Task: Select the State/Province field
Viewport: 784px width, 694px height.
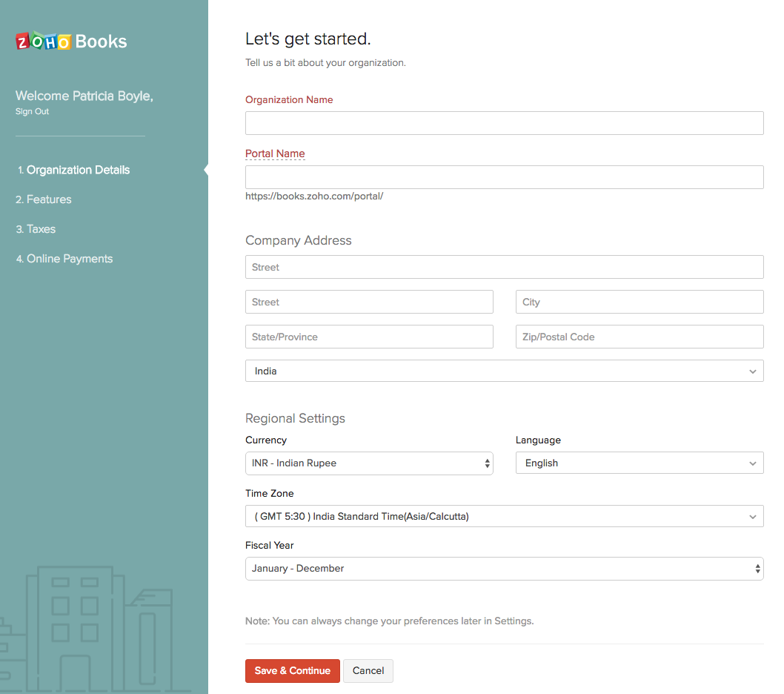Action: pyautogui.click(x=369, y=337)
